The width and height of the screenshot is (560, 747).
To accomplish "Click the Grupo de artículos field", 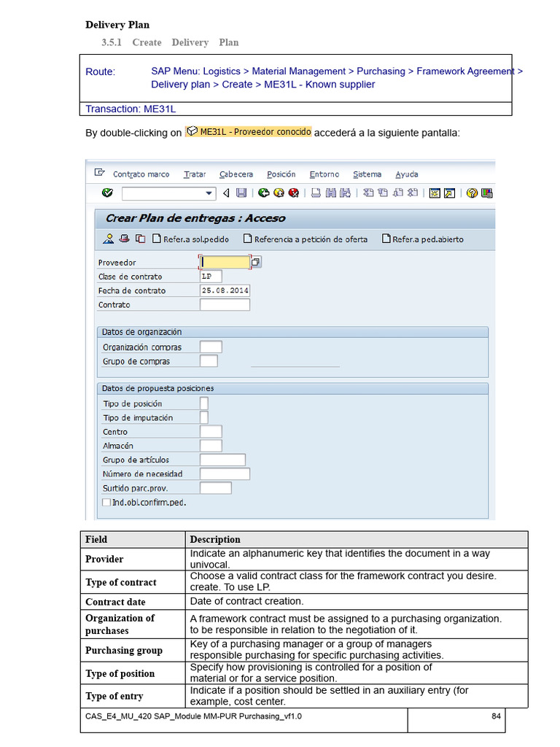I will tap(223, 460).
